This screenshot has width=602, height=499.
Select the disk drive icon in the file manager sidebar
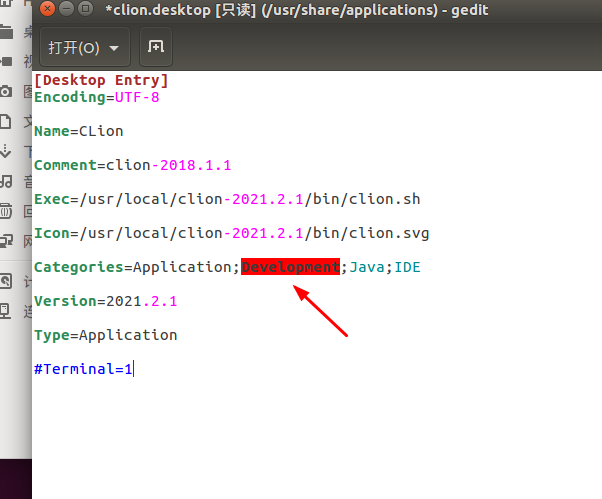tap(5, 281)
